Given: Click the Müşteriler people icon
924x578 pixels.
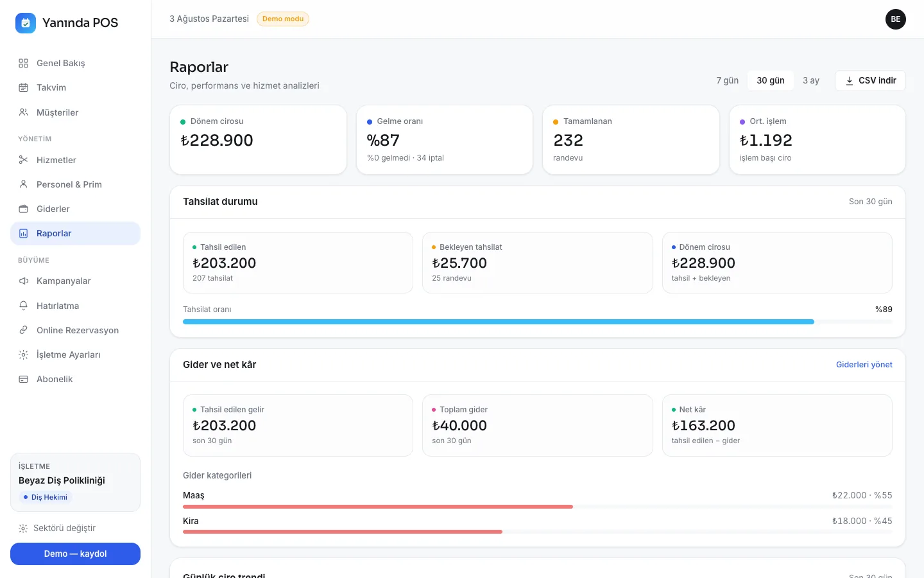Looking at the screenshot, I should coord(24,112).
